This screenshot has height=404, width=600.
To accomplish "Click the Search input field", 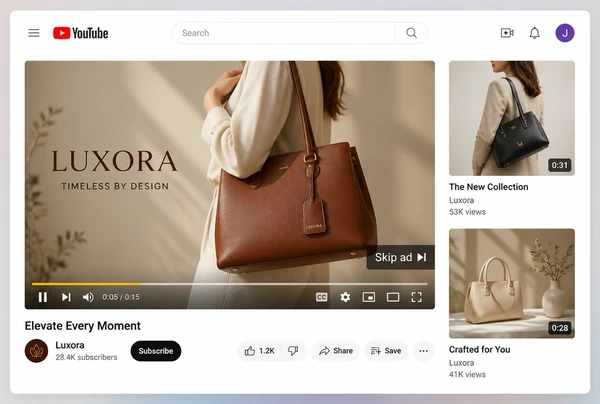I will pyautogui.click(x=284, y=33).
